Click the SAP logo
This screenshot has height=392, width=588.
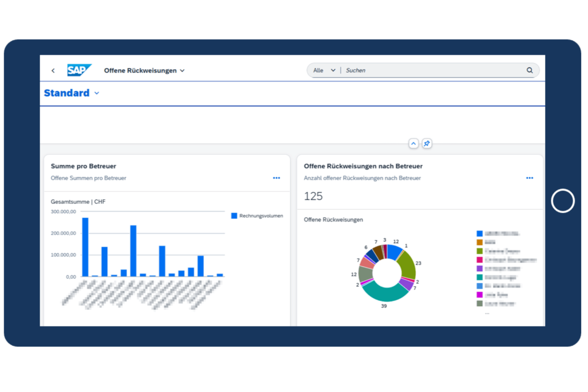(79, 70)
